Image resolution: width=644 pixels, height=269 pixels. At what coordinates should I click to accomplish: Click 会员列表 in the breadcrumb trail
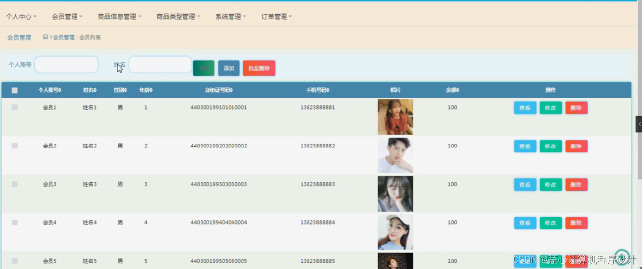pyautogui.click(x=90, y=37)
